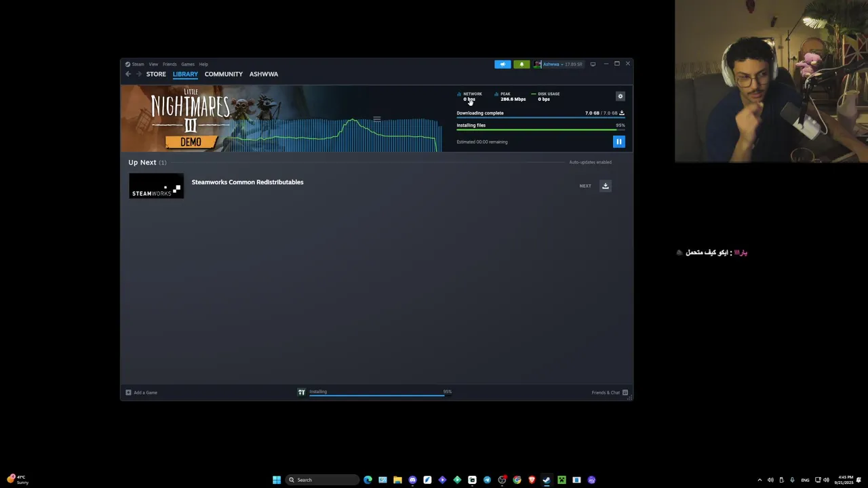Open the ASHWWA profile tab
Viewport: 868px width, 488px height.
coord(264,74)
